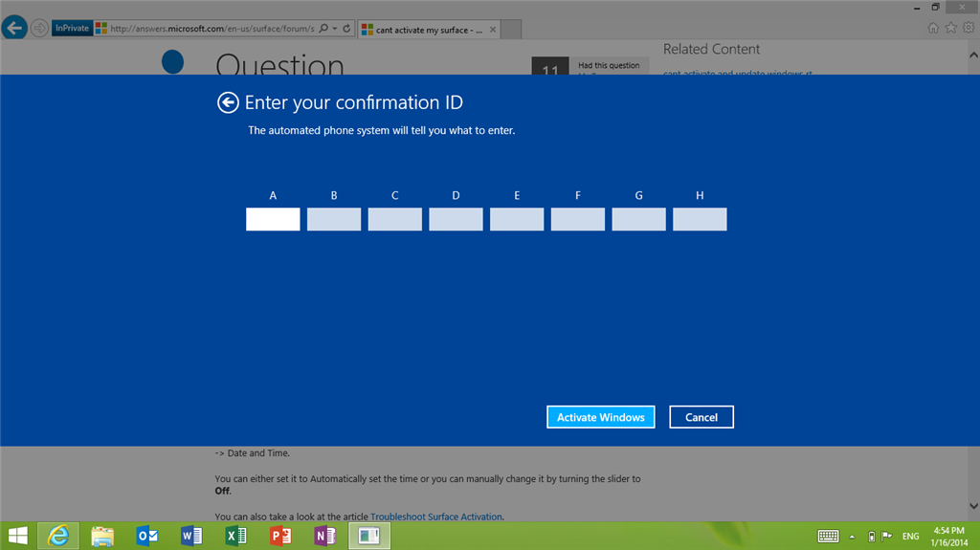This screenshot has width=980, height=550.
Task: Open the Troubleshoot Surface Activation link
Action: [436, 517]
